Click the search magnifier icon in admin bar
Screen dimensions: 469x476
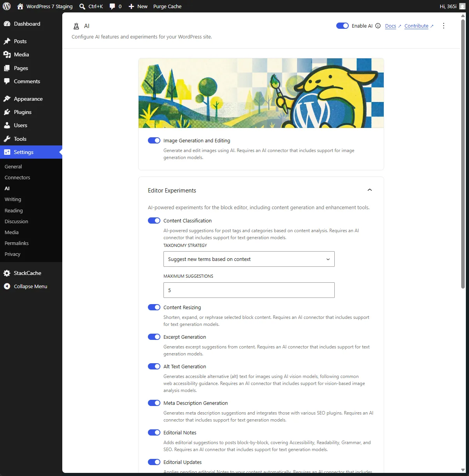pyautogui.click(x=82, y=6)
